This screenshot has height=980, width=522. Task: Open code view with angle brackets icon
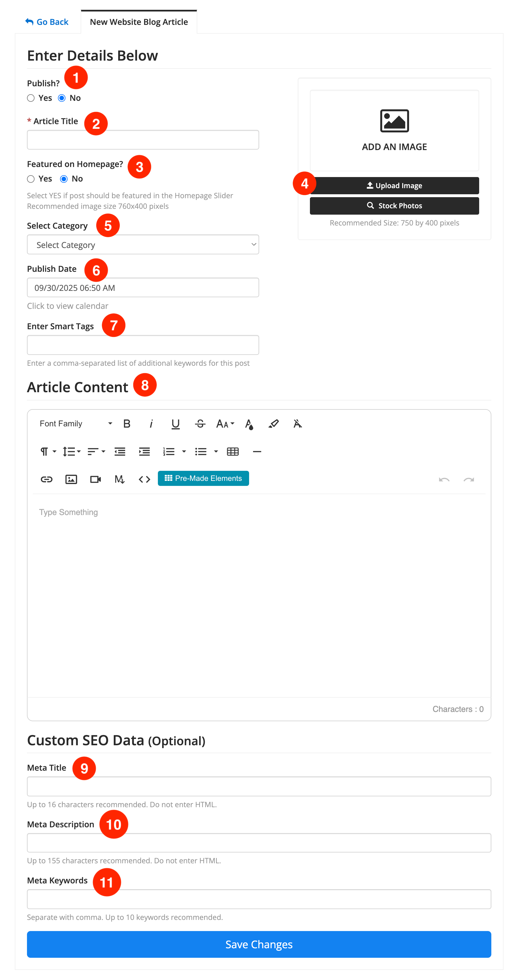pos(144,479)
